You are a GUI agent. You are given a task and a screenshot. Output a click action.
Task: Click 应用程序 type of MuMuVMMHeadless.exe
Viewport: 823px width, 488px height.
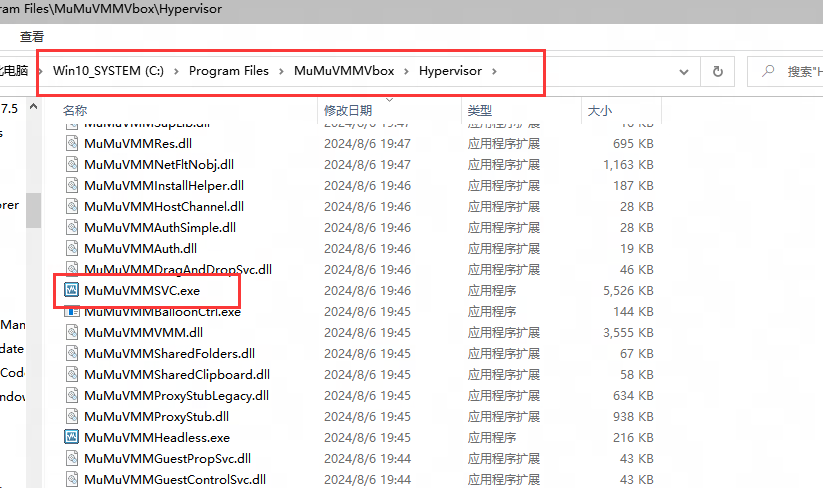click(492, 437)
